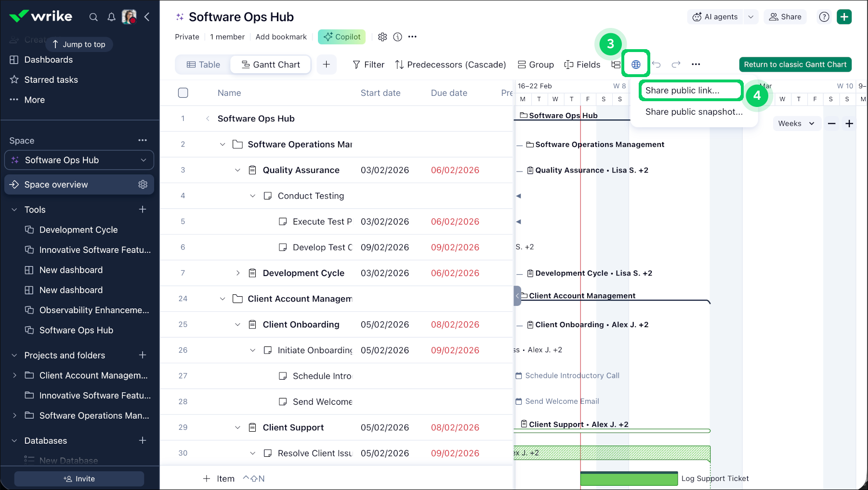Click Return to classic Gantt Chart button

point(795,65)
